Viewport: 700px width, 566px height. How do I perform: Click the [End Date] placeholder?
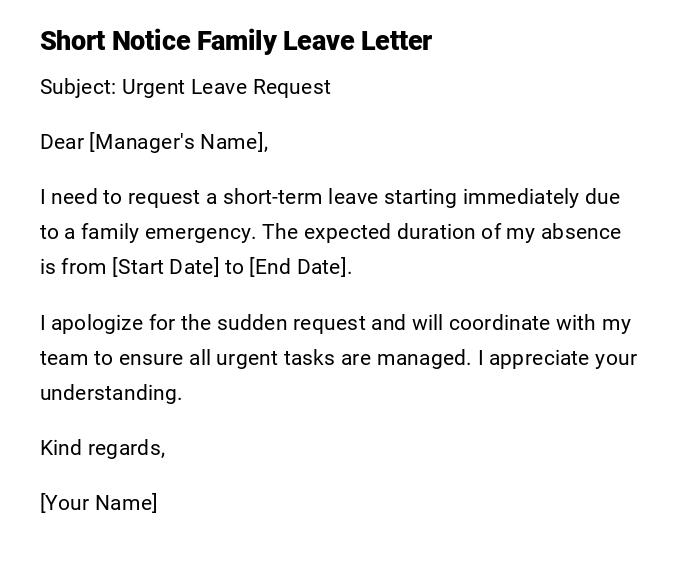[x=298, y=267]
